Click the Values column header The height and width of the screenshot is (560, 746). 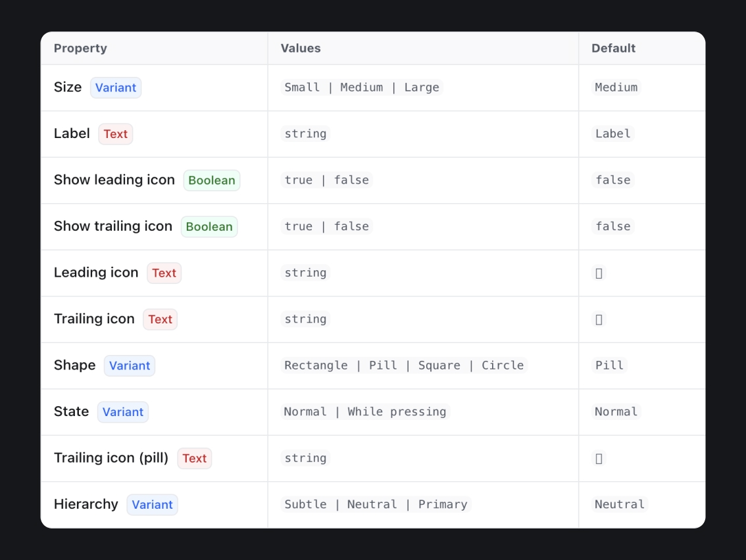click(x=301, y=48)
